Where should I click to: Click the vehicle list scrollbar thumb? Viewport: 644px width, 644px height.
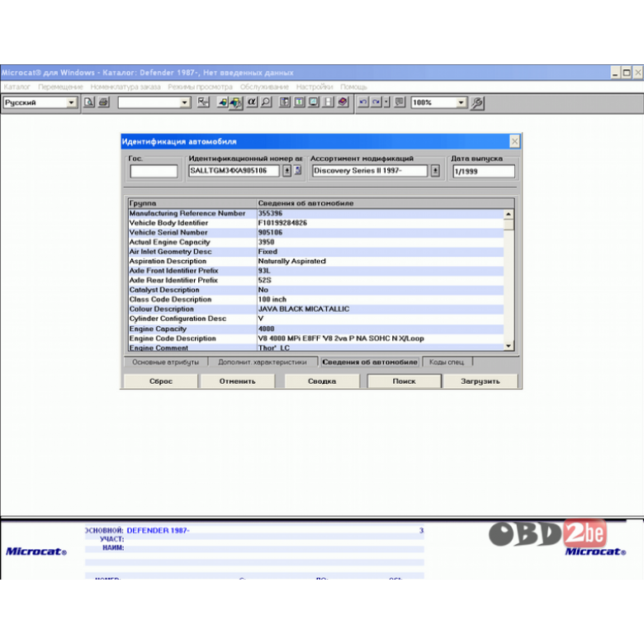tap(509, 225)
